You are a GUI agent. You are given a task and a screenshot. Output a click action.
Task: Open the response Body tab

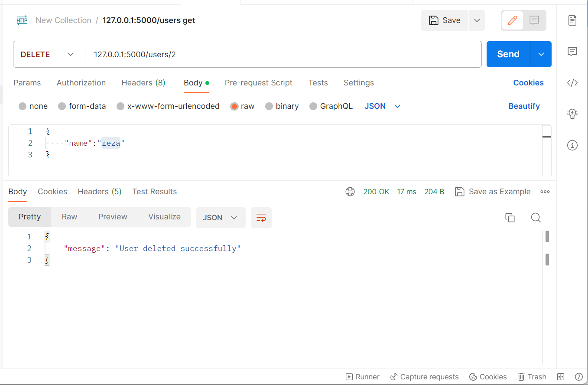tap(18, 192)
